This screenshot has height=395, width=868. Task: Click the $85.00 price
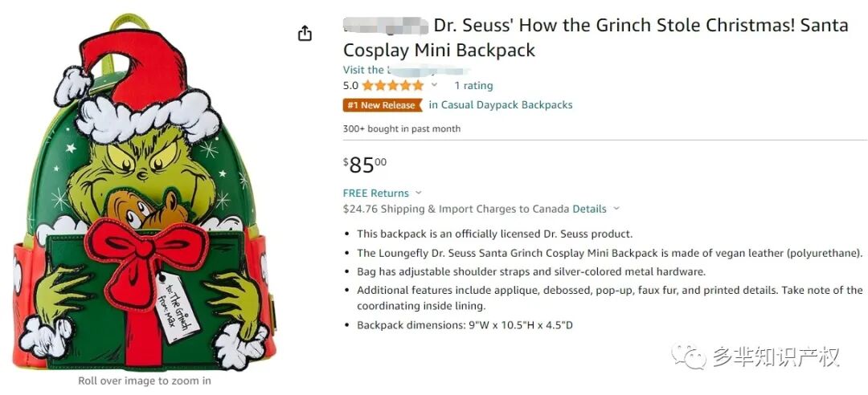coord(365,165)
